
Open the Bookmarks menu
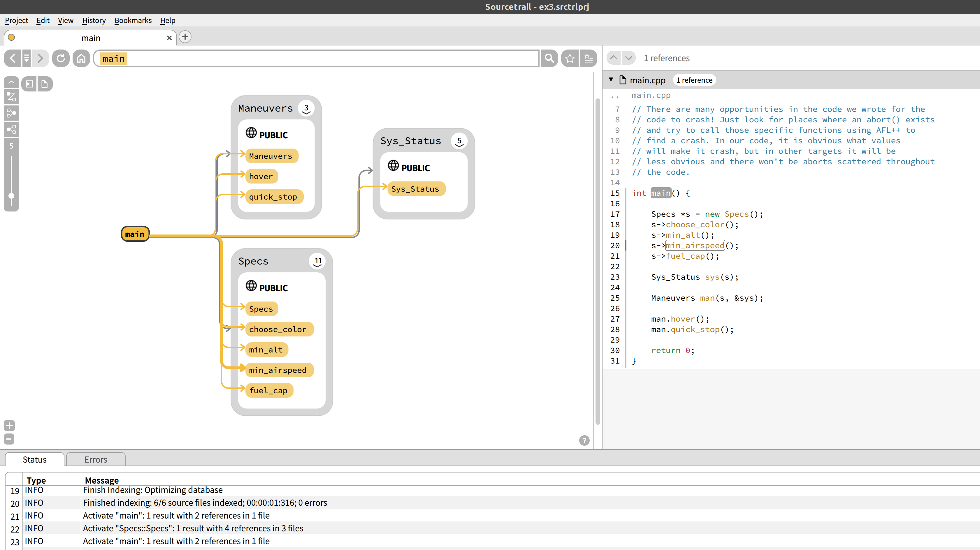pyautogui.click(x=133, y=20)
